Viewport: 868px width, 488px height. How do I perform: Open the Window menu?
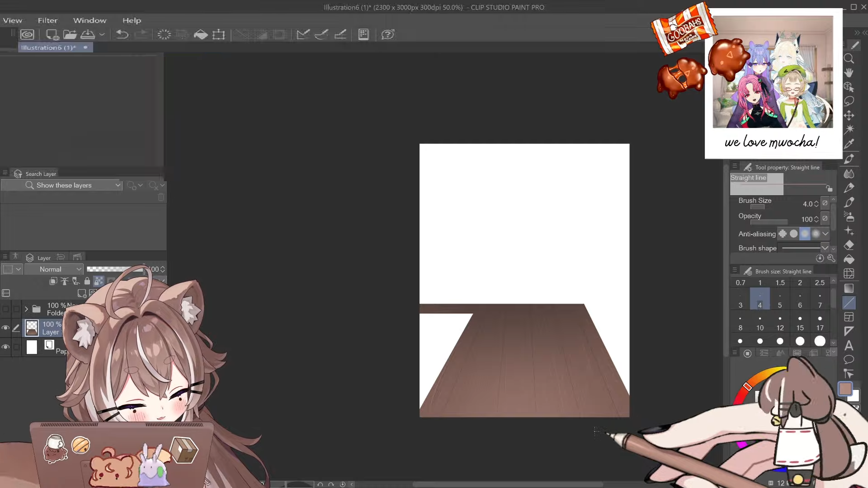90,20
